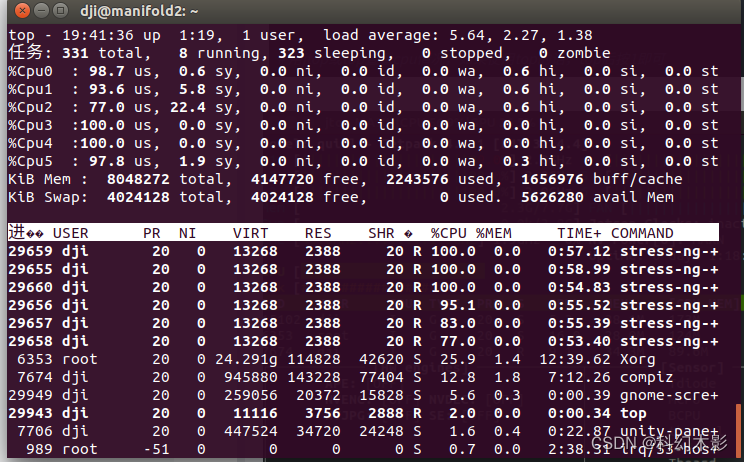Select process PID 29660
The width and height of the screenshot is (744, 462).
point(30,287)
